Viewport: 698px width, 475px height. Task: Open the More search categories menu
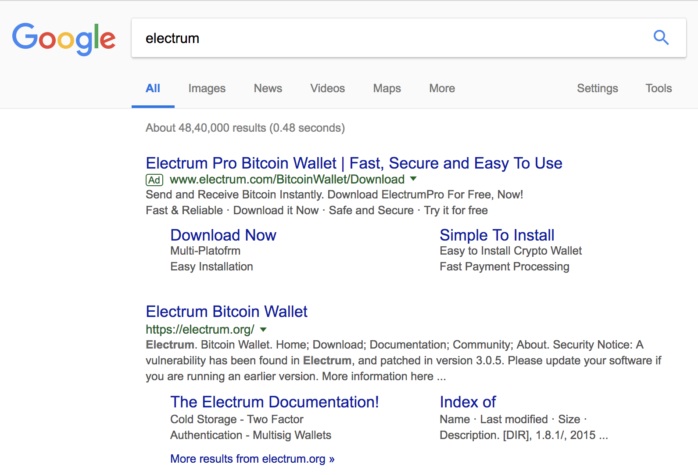click(442, 88)
